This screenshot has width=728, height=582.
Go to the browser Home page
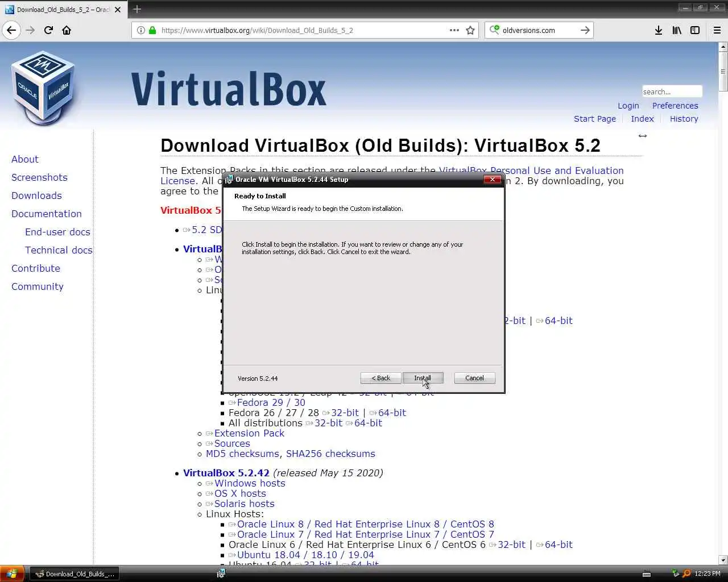pos(67,30)
